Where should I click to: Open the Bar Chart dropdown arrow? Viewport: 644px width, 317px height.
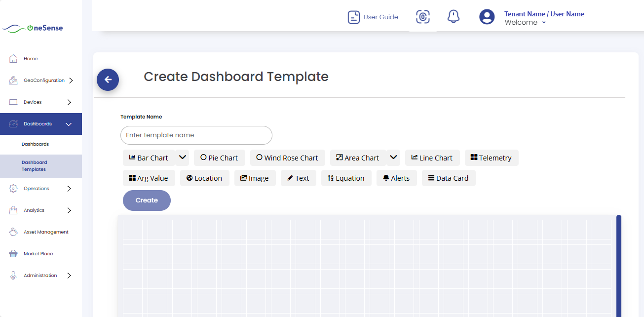tap(182, 158)
